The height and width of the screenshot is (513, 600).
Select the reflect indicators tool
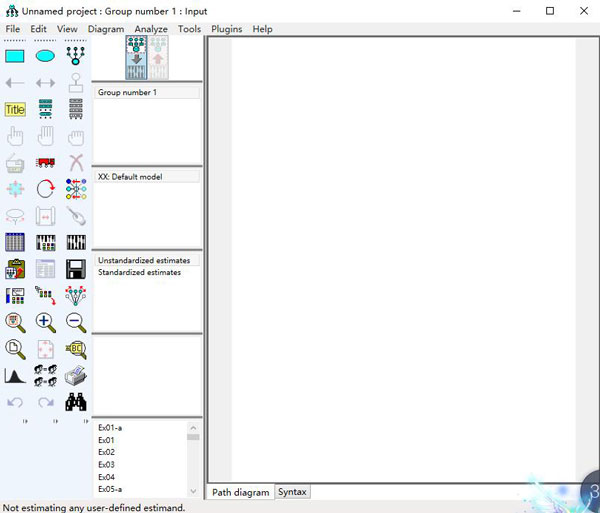click(76, 189)
